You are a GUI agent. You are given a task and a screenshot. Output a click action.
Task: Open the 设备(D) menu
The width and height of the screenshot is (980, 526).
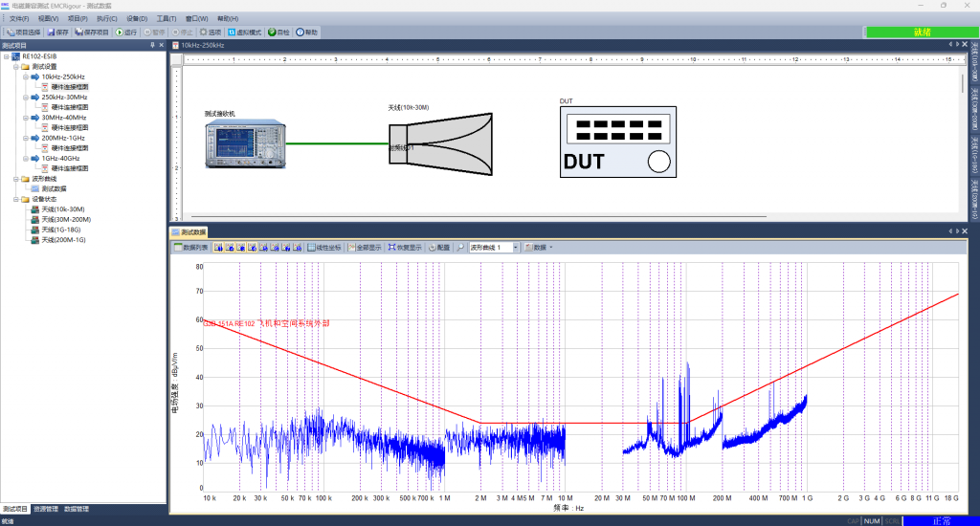(137, 18)
